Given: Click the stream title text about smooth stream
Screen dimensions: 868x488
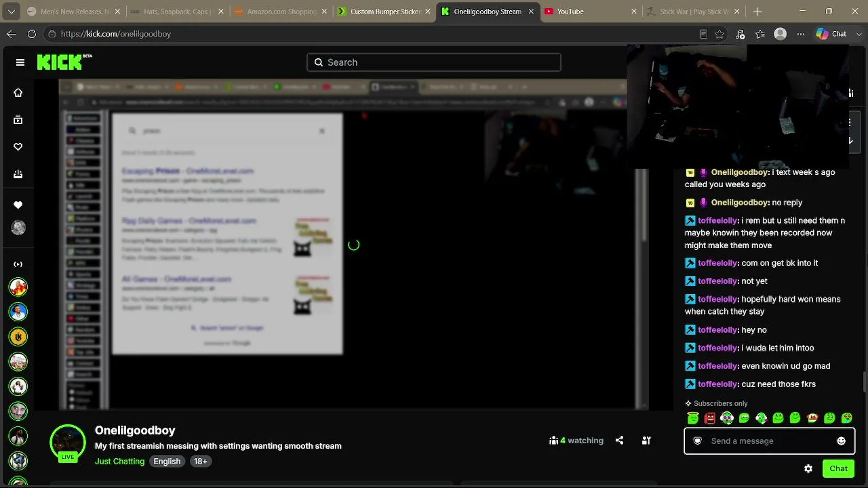Looking at the screenshot, I should point(218,446).
